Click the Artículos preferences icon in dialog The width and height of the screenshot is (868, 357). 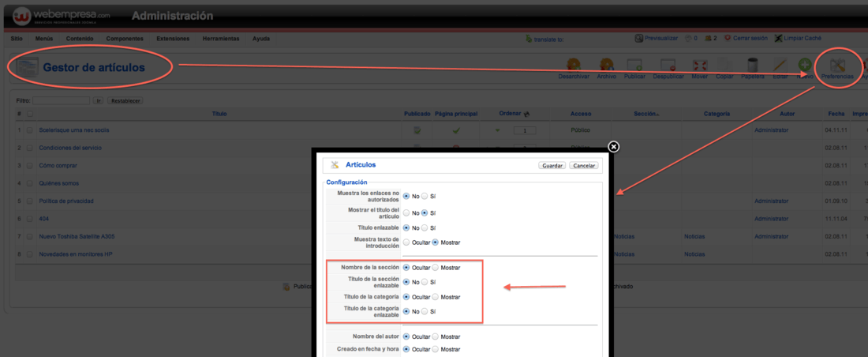point(335,165)
